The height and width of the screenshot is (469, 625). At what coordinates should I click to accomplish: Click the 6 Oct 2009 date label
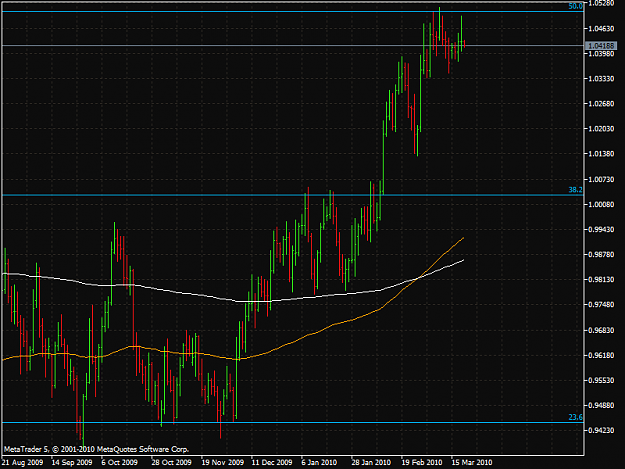tap(119, 463)
